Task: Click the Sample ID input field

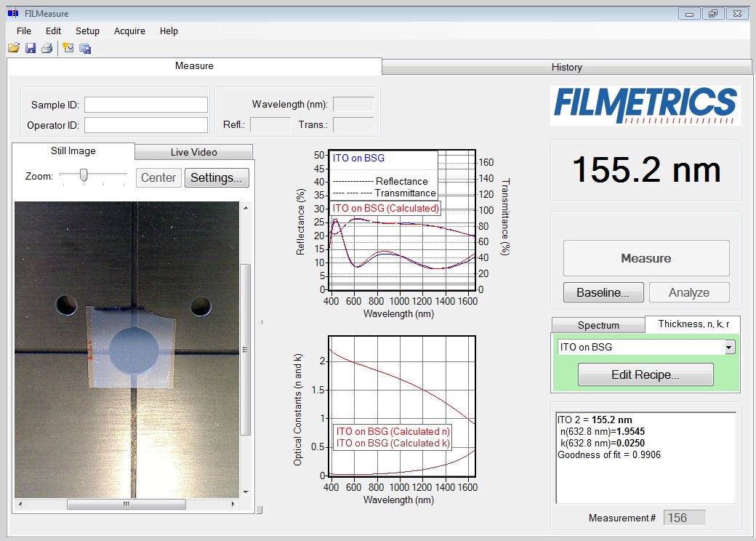Action: [x=146, y=105]
